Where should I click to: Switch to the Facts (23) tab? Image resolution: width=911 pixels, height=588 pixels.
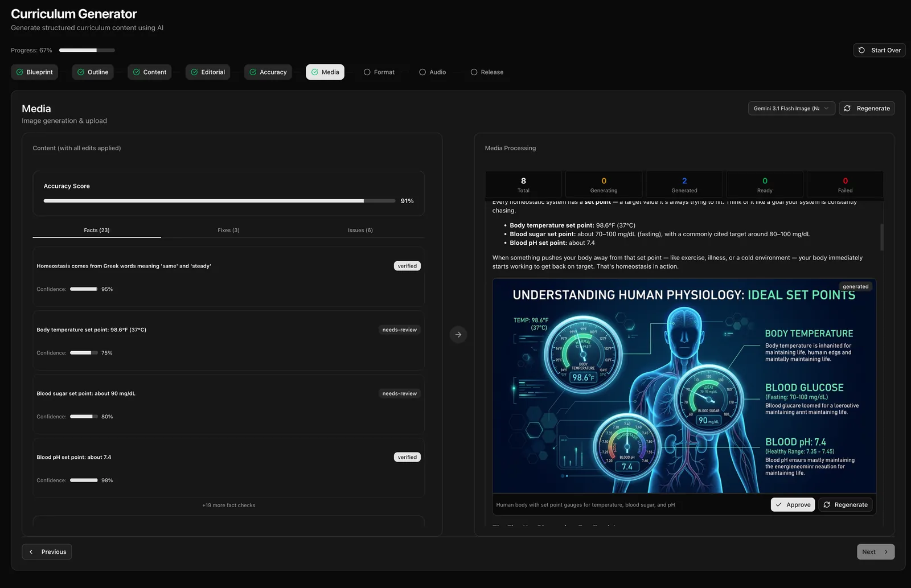(x=97, y=231)
